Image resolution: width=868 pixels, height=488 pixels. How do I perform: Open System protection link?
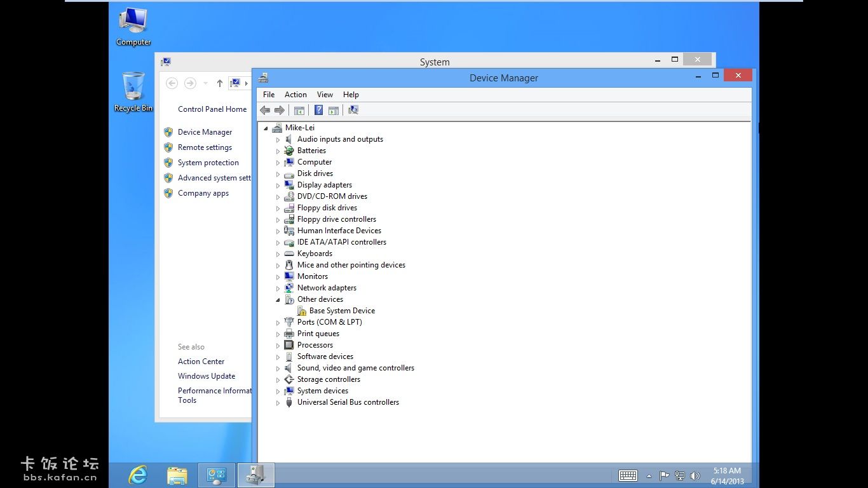tap(208, 163)
